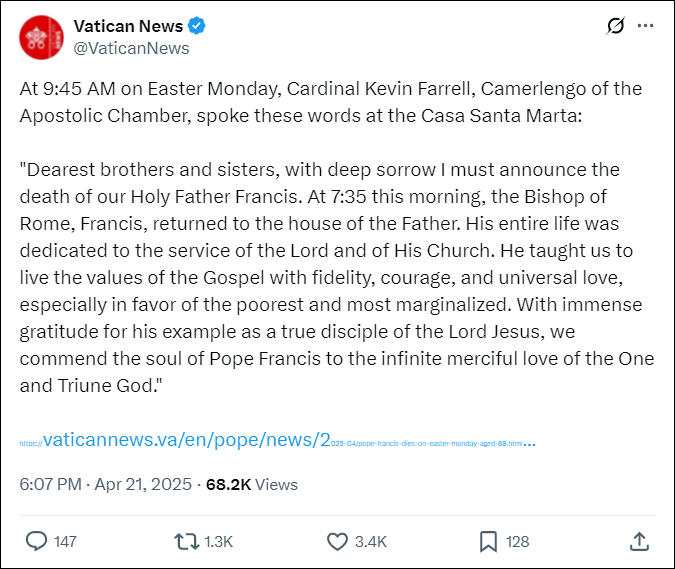Click the share upload arrow icon

pyautogui.click(x=639, y=541)
